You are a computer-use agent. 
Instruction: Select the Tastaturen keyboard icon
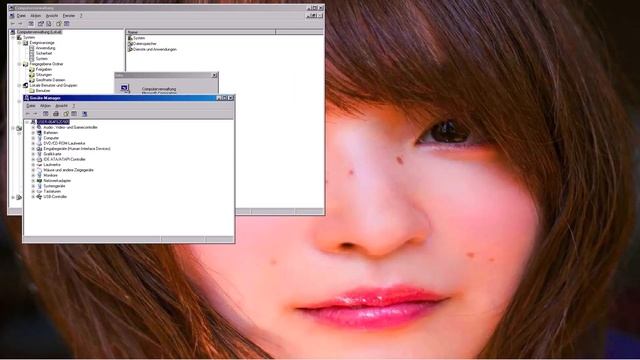[x=39, y=191]
